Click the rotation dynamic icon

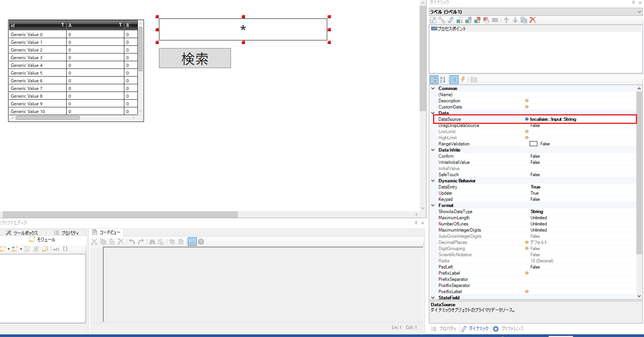click(x=451, y=20)
